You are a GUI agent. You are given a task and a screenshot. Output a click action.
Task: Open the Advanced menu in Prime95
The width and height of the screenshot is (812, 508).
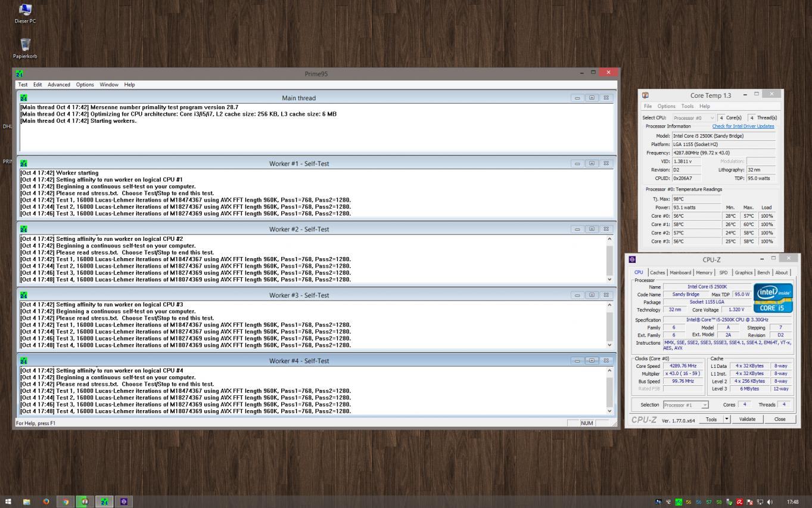tap(59, 85)
